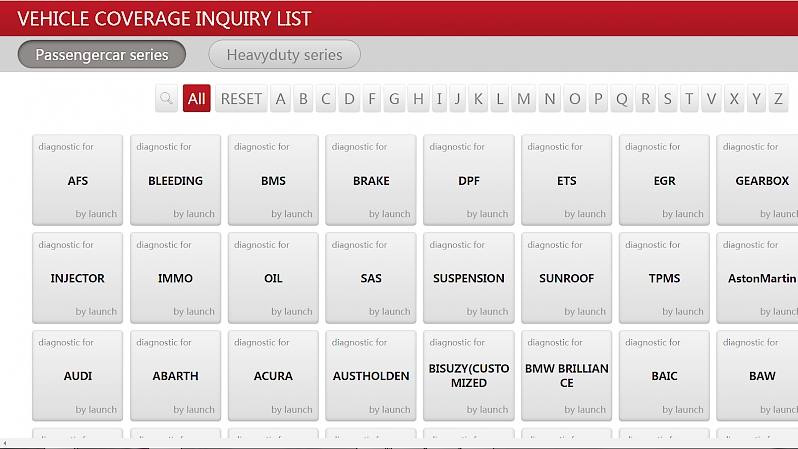This screenshot has height=449, width=798.
Task: Select the DPF diagnostic tile
Action: click(469, 180)
